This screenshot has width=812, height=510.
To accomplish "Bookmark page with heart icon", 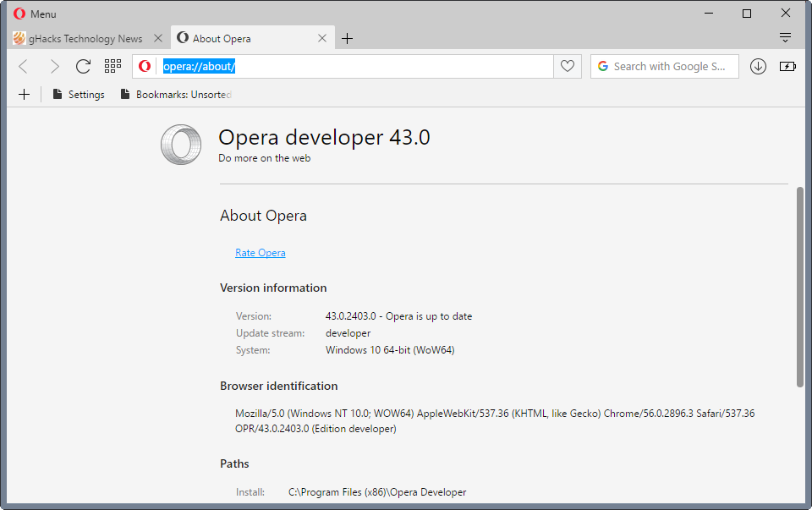I will (568, 67).
